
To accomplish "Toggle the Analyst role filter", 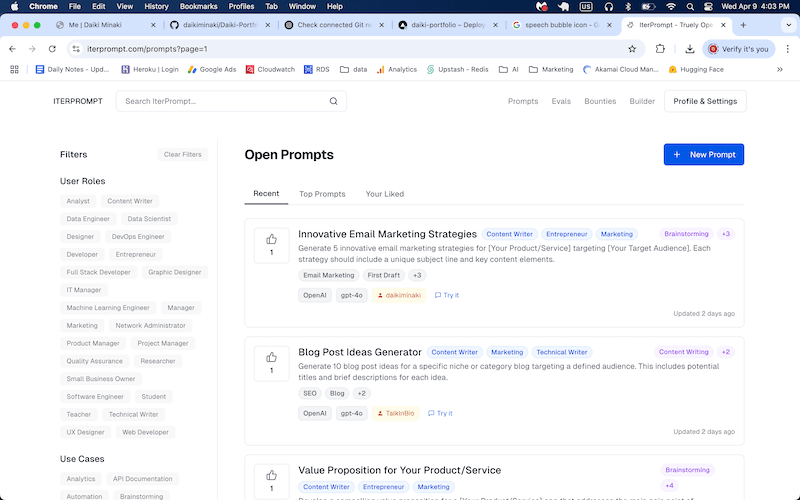I will (x=78, y=201).
